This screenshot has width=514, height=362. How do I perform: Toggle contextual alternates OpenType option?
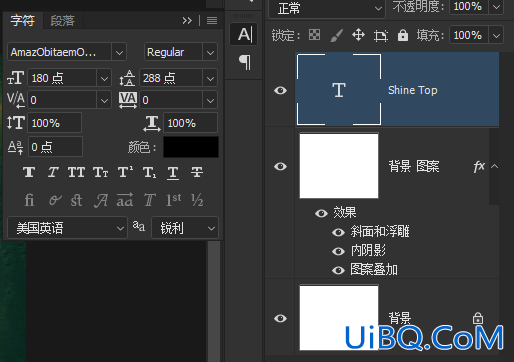[55, 200]
